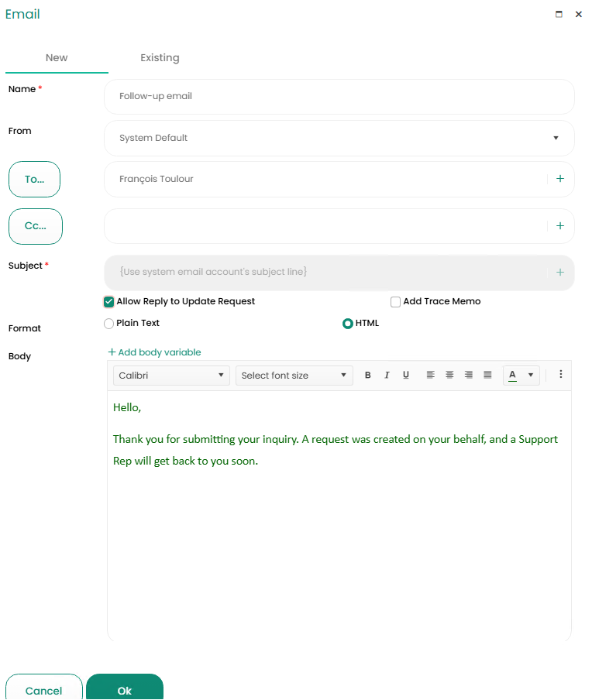Screen dimensions: 592x700
Task: Switch to the Existing tab
Action: click(160, 58)
